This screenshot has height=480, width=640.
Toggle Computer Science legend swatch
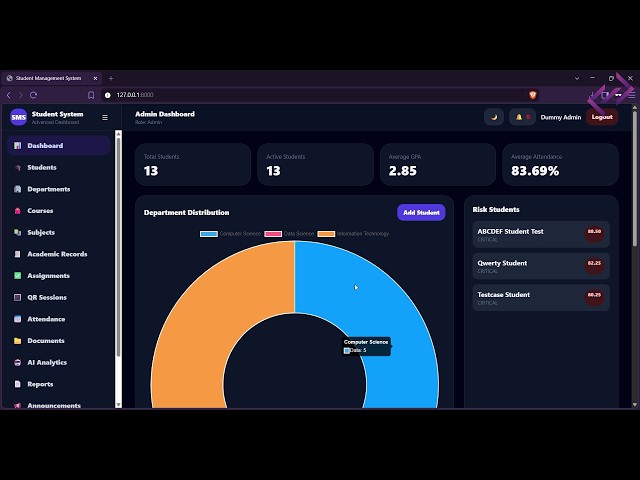click(x=209, y=234)
